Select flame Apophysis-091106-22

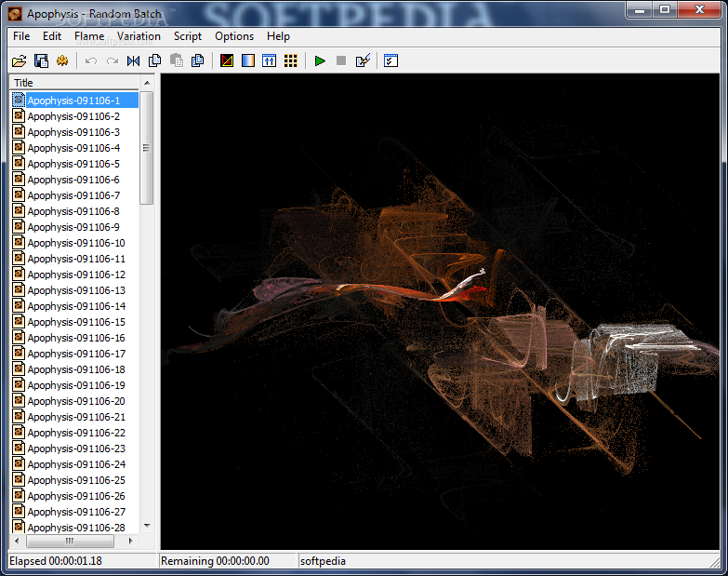point(74,433)
